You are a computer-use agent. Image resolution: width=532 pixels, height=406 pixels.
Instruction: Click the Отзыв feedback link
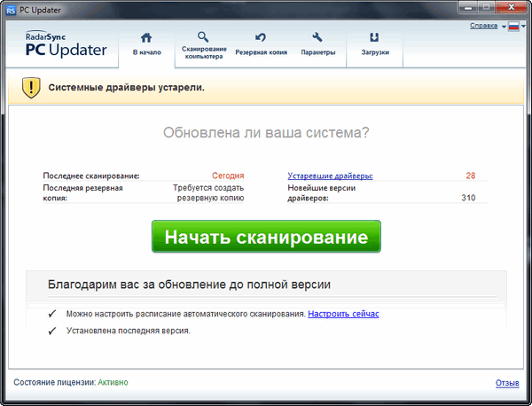tap(507, 383)
